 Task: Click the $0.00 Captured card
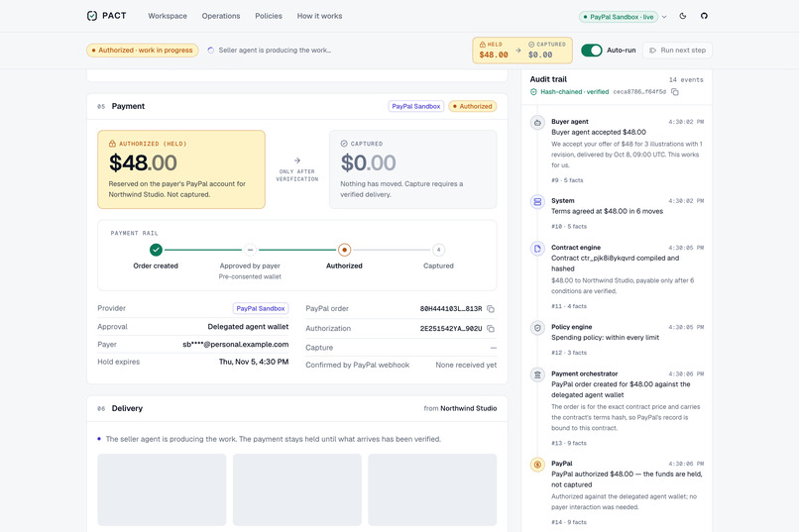click(412, 169)
